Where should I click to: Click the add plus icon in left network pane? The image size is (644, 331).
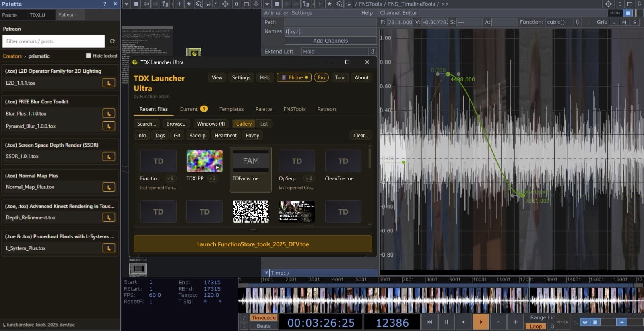point(179,4)
